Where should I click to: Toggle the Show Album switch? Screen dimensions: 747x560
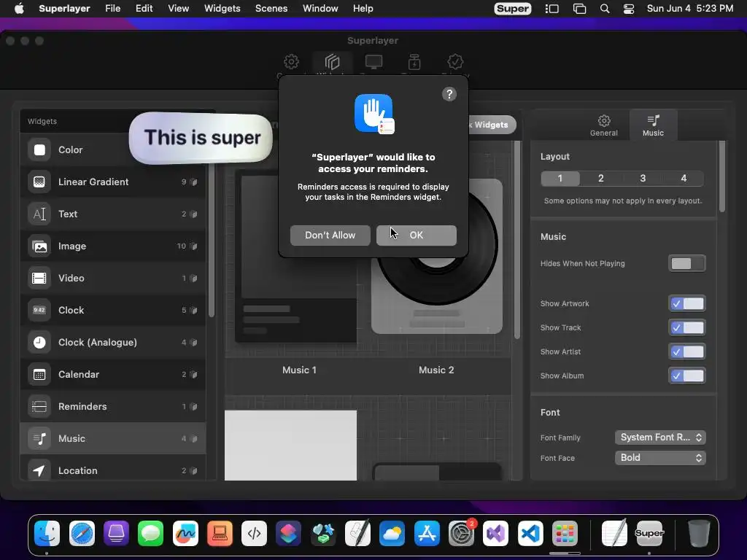point(687,376)
